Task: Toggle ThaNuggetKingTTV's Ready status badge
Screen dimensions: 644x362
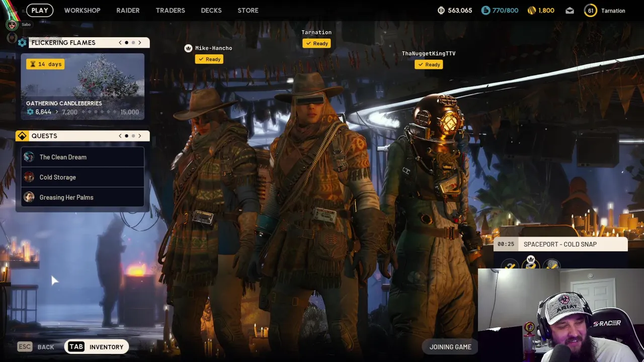Action: pos(429,64)
